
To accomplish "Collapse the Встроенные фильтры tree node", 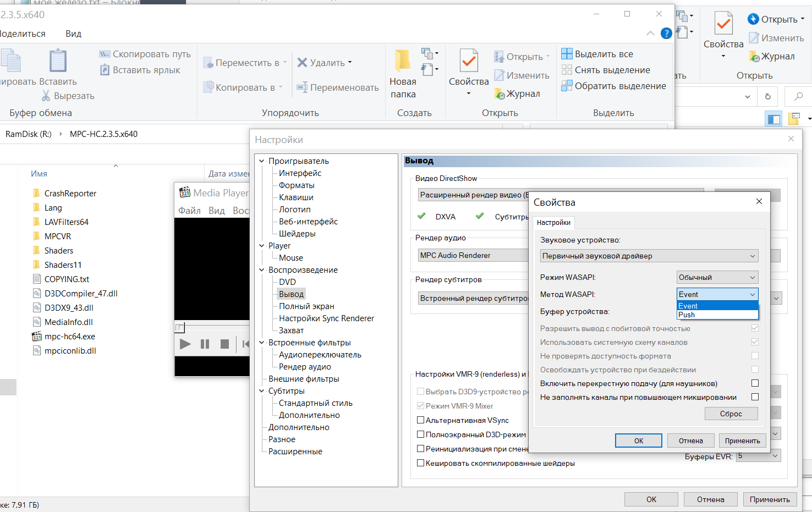I will point(262,343).
